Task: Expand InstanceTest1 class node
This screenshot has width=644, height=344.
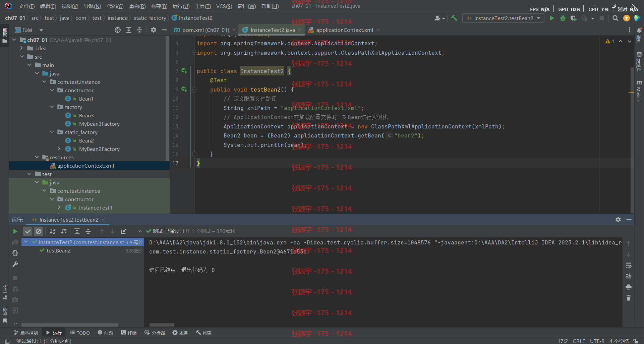Action: pyautogui.click(x=59, y=208)
